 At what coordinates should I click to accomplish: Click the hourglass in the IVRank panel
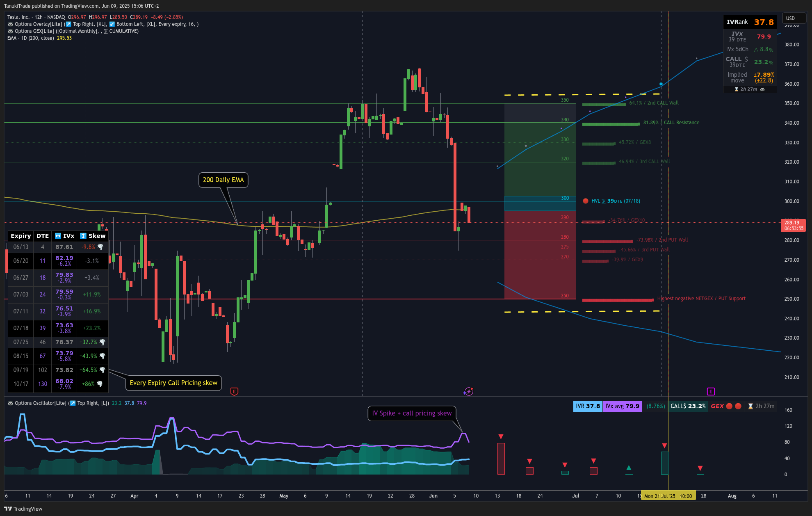pos(737,89)
